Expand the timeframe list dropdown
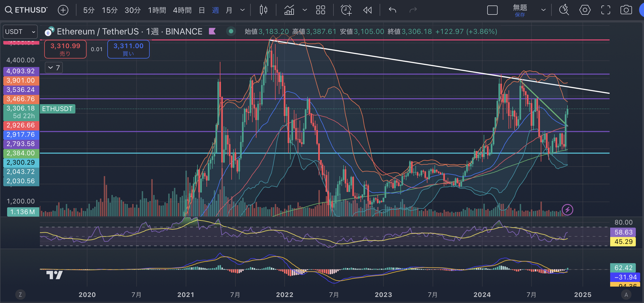The image size is (644, 303). click(242, 10)
